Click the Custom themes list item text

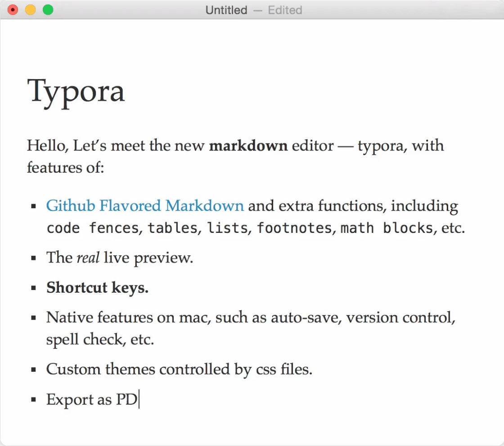(x=179, y=370)
